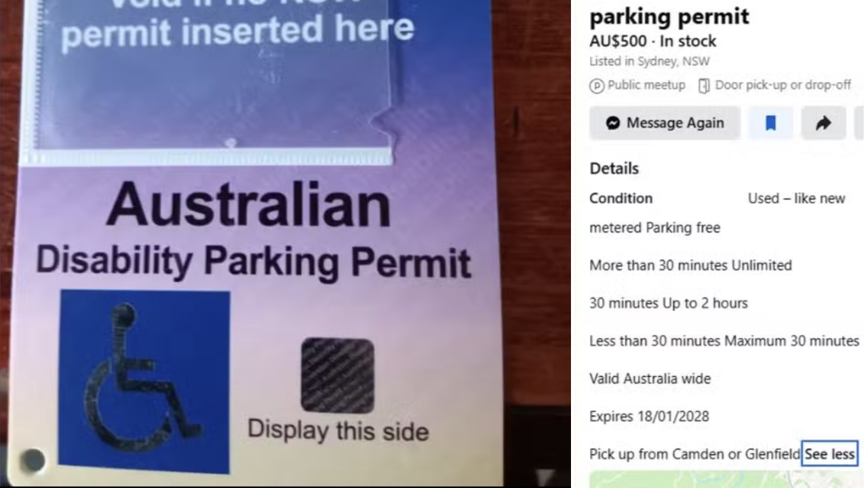Collapse description with See less

[830, 454]
